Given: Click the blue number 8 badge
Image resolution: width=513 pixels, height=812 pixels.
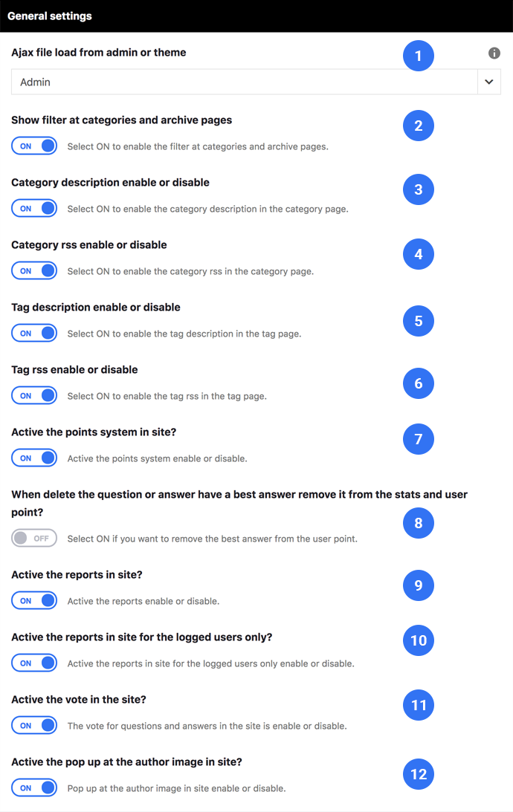Looking at the screenshot, I should (x=418, y=523).
